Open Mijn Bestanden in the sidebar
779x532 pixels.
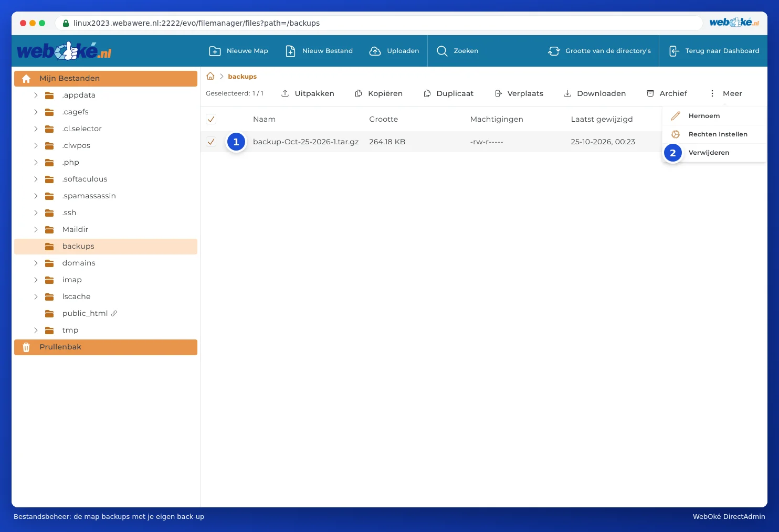point(106,79)
